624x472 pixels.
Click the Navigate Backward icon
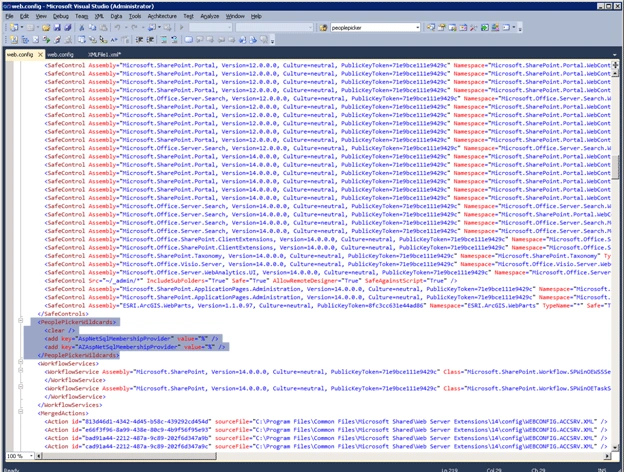click(152, 27)
